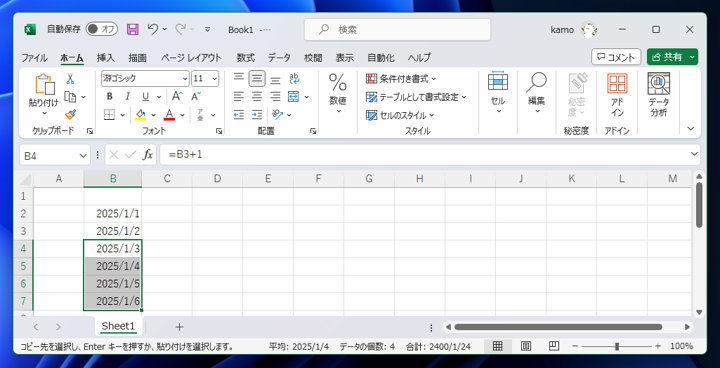Screen dimensions: 720x368
Task: Toggle the 自動保存 autosave switch
Action: (102, 29)
